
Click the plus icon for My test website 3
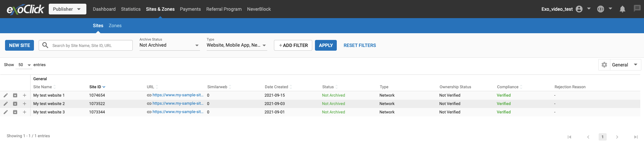tap(25, 112)
